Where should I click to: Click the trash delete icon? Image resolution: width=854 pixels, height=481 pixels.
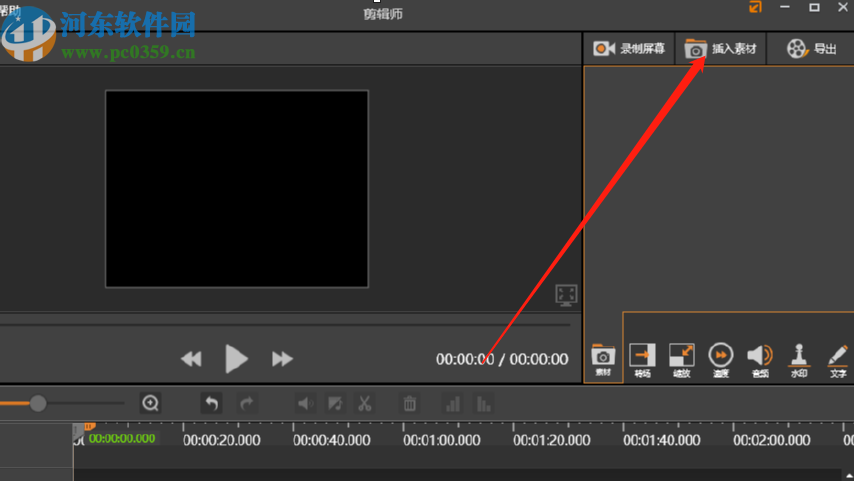point(410,403)
